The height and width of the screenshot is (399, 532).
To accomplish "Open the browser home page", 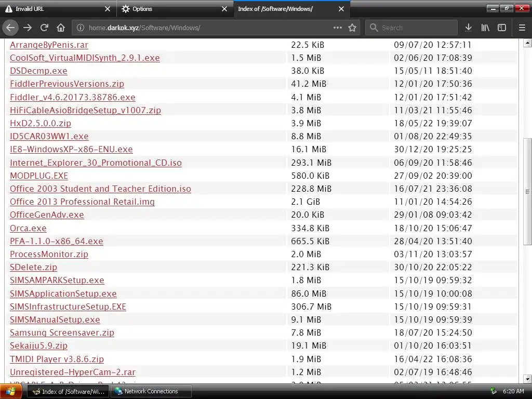I will [61, 28].
